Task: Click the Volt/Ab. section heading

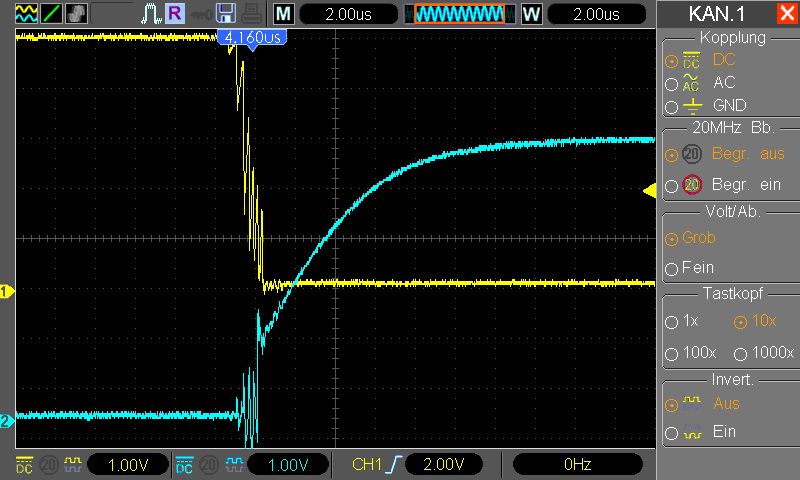Action: [733, 211]
